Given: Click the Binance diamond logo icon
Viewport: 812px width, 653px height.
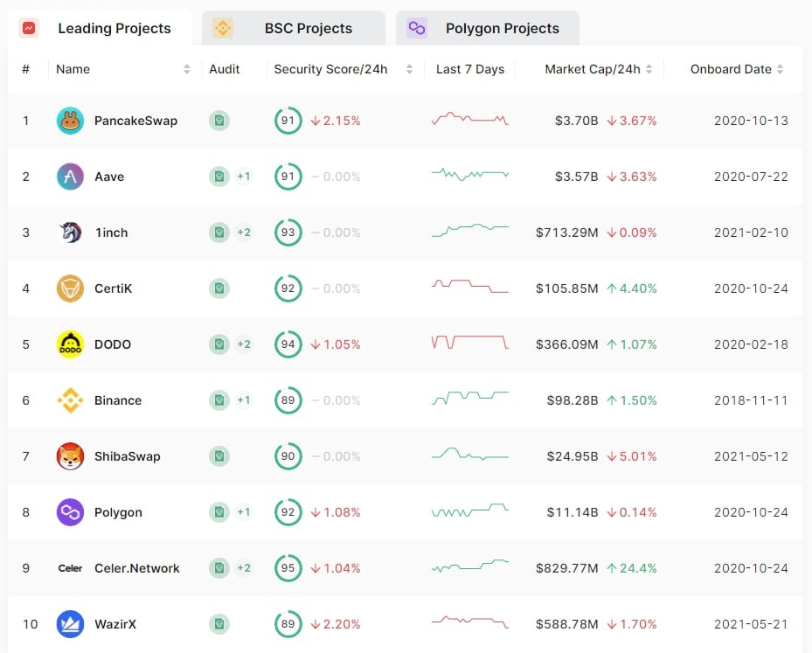Looking at the screenshot, I should 70,400.
